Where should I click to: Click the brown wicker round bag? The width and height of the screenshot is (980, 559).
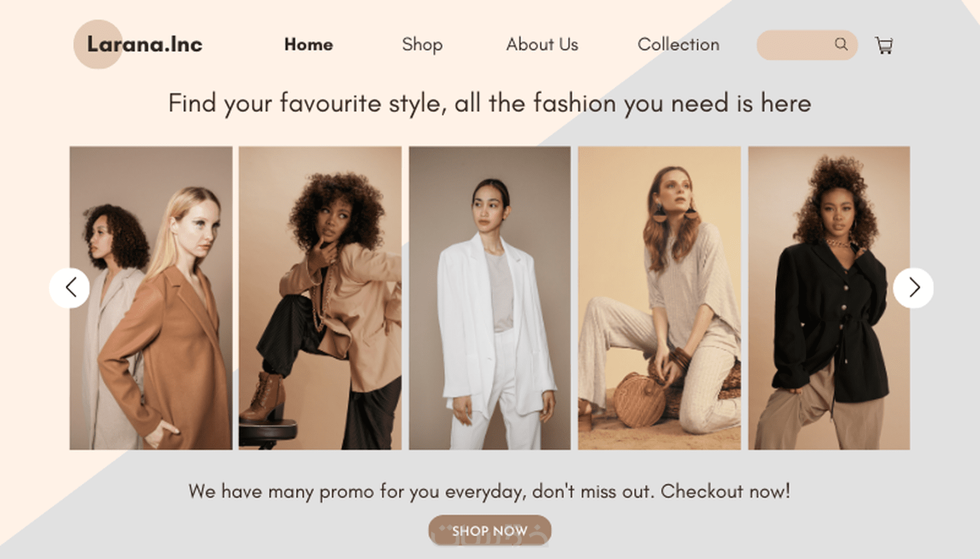pos(641,400)
